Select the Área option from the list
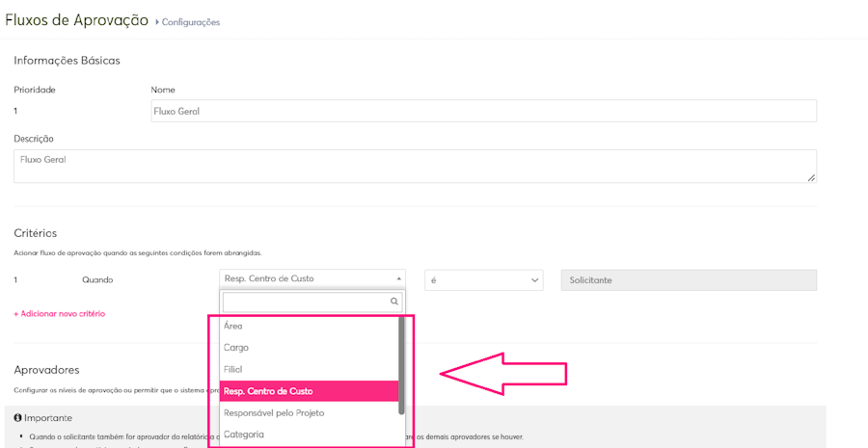Image resolution: width=868 pixels, height=448 pixels. pyautogui.click(x=233, y=327)
